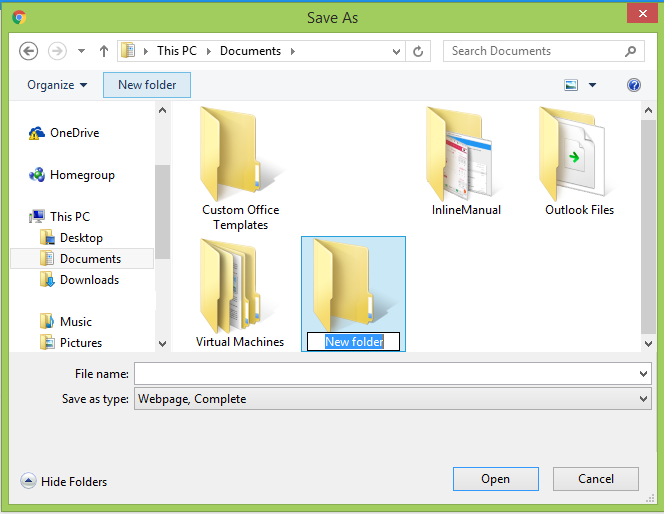This screenshot has width=664, height=514.
Task: Expand chevron after Documents breadcrumb
Action: pyautogui.click(x=293, y=51)
